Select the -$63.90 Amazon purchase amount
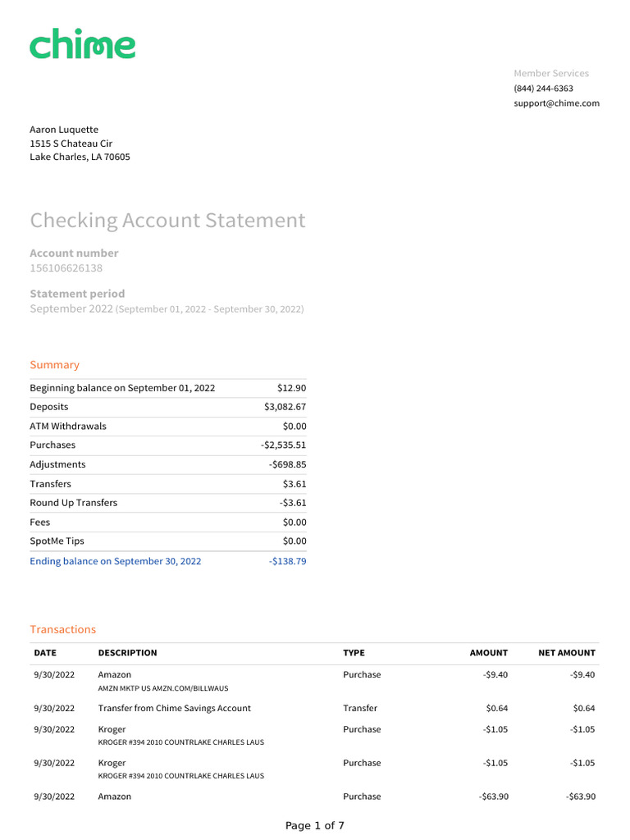 click(x=493, y=797)
